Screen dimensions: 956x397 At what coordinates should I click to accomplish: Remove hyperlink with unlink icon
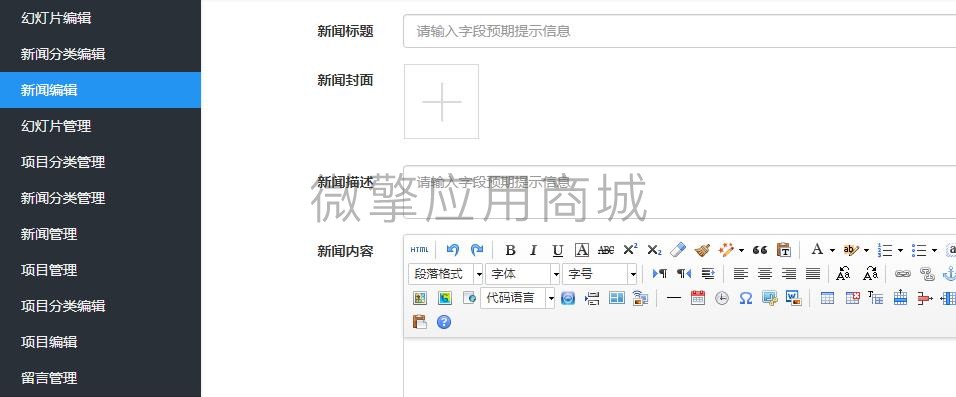[x=927, y=274]
